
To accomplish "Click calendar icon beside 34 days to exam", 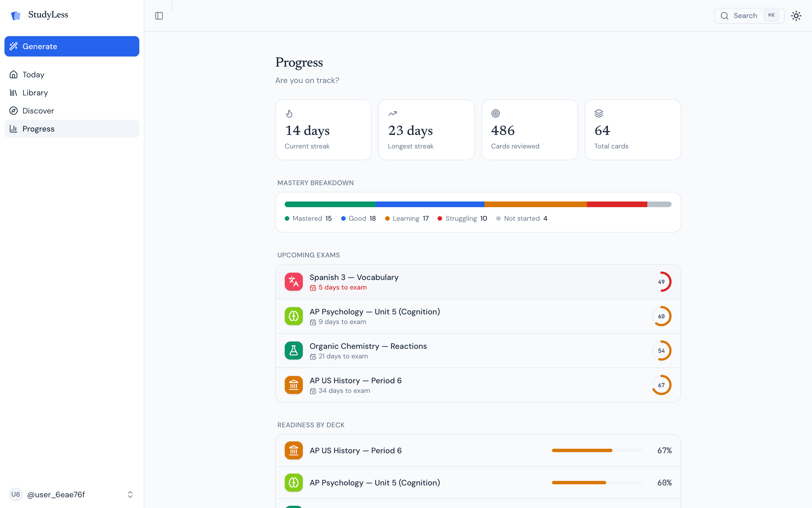I will pos(313,391).
